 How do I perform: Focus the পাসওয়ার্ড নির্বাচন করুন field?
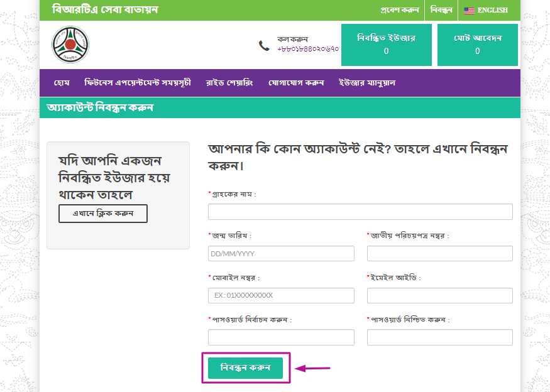(x=281, y=338)
